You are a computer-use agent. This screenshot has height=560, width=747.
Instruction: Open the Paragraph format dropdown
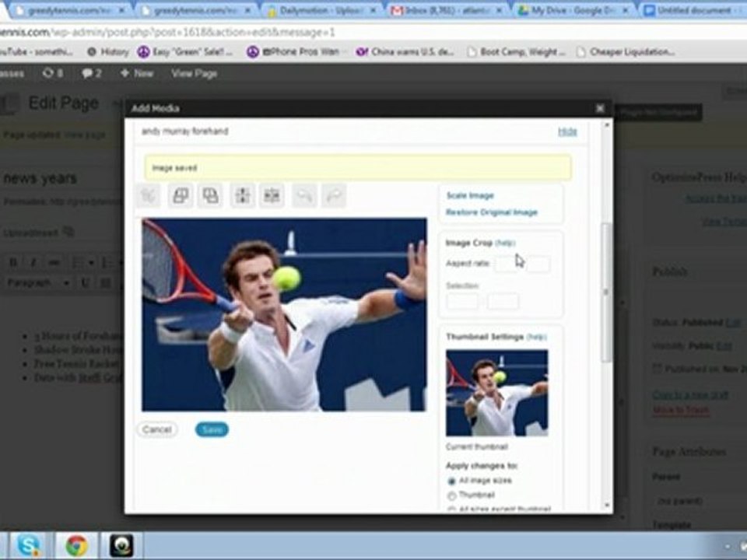(x=38, y=283)
